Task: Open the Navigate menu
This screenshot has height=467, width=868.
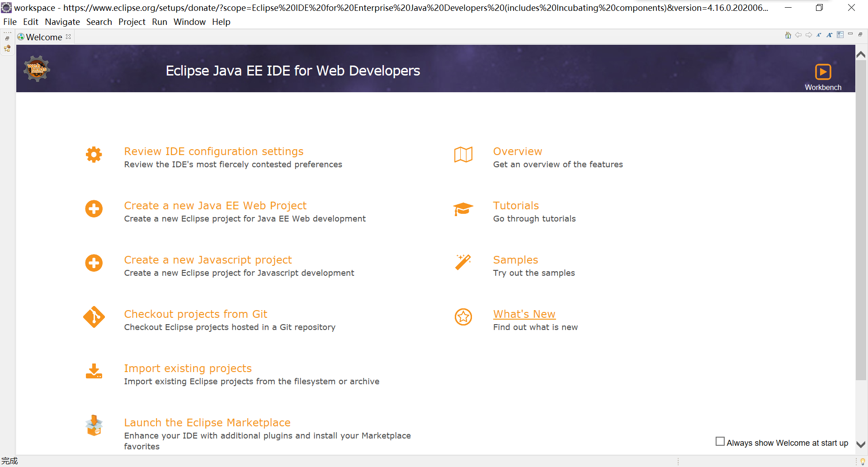Action: click(x=62, y=22)
